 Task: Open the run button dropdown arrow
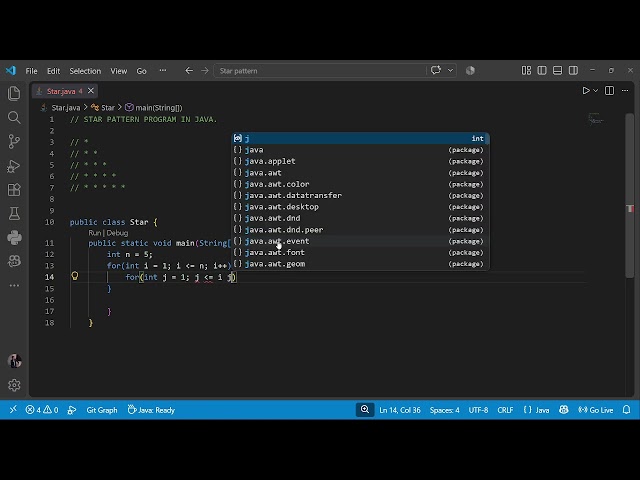click(x=596, y=91)
